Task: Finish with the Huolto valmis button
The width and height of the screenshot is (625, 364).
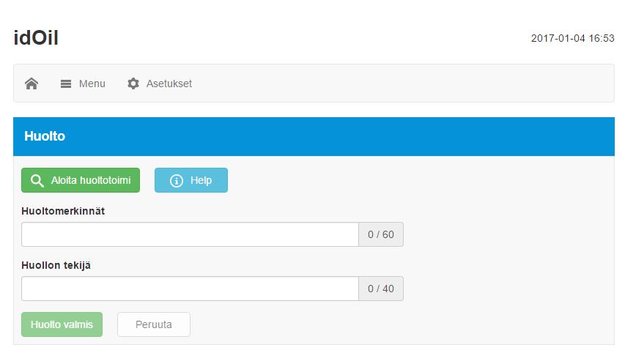Action: pos(62,324)
